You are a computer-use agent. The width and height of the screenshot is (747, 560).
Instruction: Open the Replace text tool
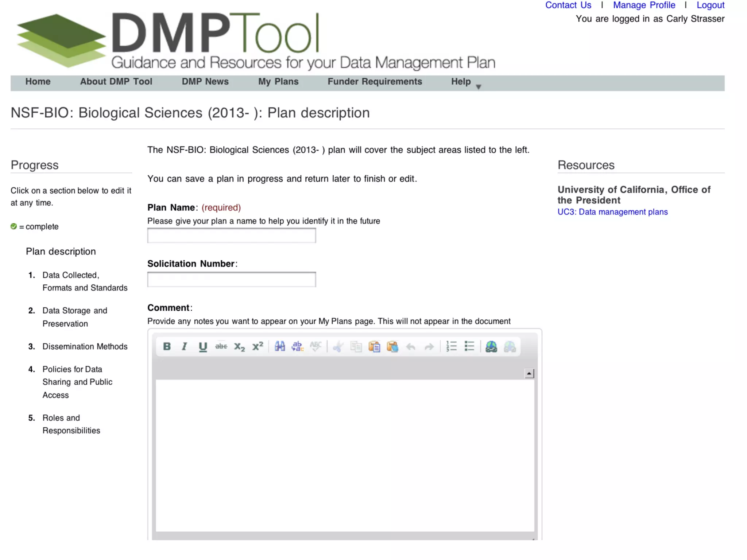click(x=298, y=346)
